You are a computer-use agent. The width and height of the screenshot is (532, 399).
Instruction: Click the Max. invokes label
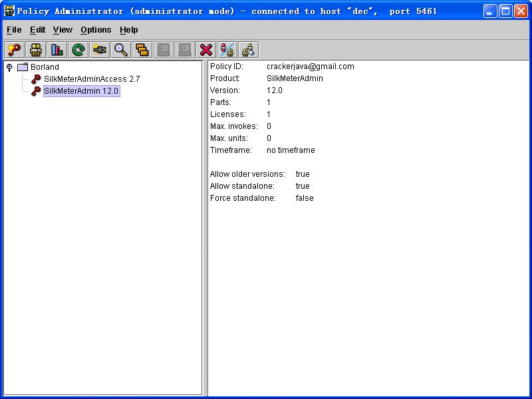[x=234, y=126]
